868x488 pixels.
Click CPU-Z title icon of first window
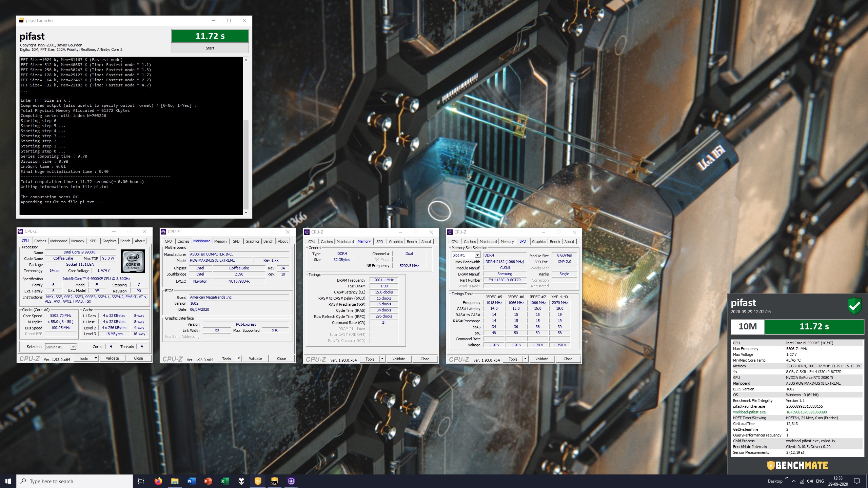coord(20,231)
